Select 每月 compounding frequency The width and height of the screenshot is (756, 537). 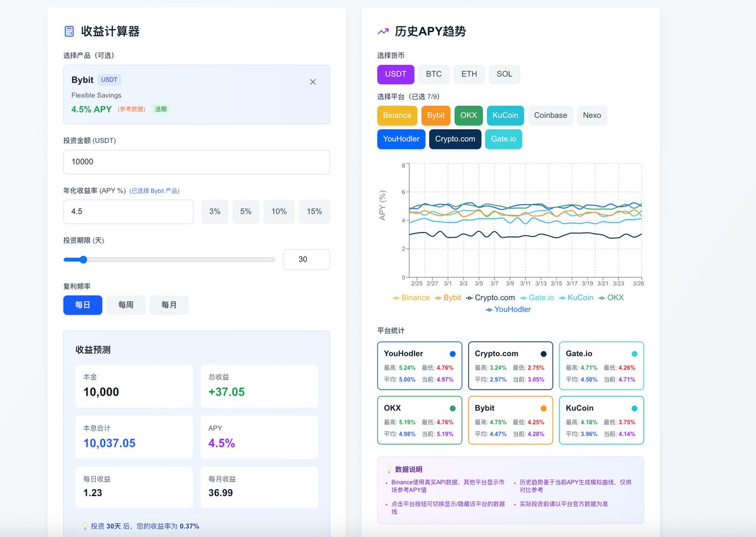(x=169, y=305)
